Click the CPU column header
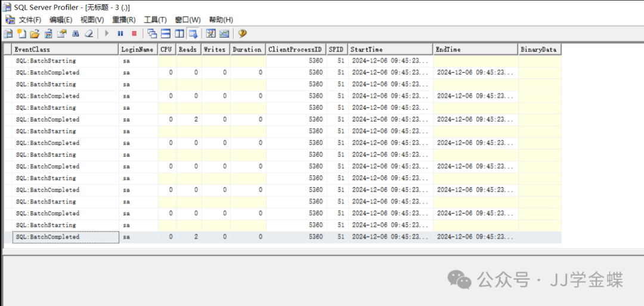This screenshot has height=306, width=644. coord(167,50)
